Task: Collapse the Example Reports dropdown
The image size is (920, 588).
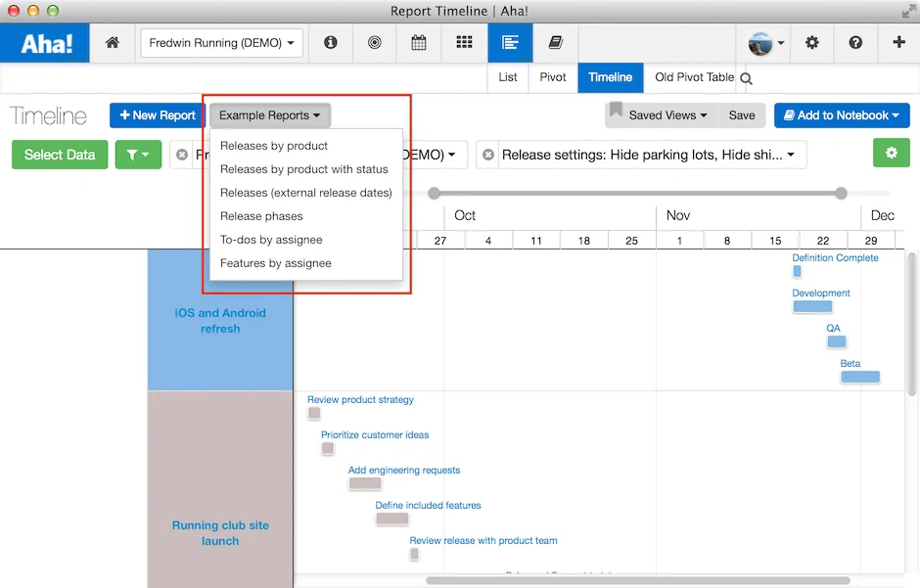Action: (270, 115)
